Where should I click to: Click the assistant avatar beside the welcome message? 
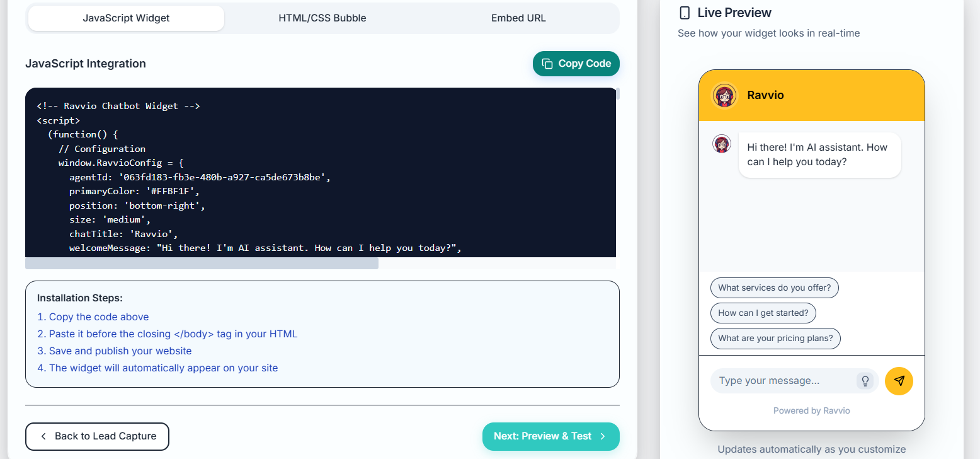(x=722, y=143)
